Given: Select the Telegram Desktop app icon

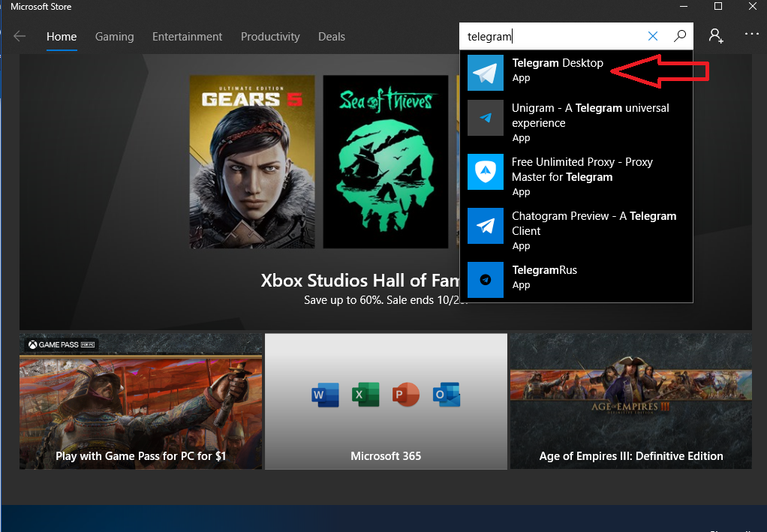Looking at the screenshot, I should [x=486, y=73].
